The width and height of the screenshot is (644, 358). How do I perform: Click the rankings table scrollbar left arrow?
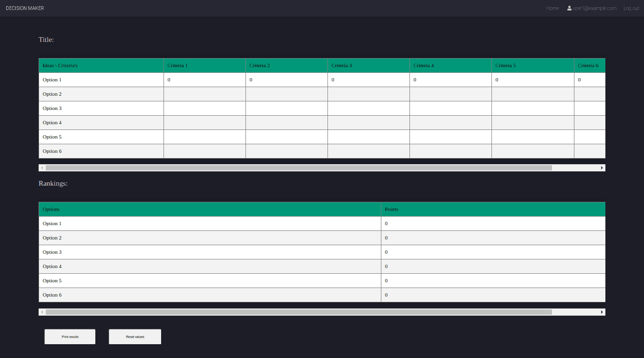[x=42, y=312]
